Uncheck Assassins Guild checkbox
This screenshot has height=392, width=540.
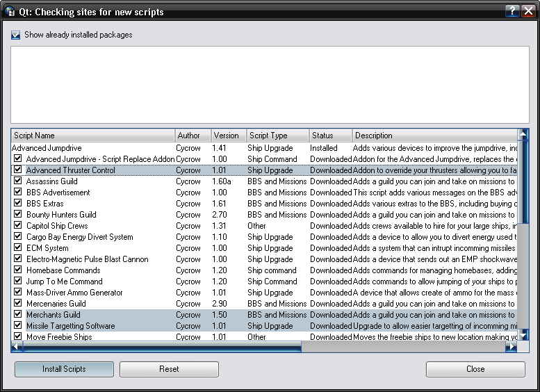[x=17, y=181]
